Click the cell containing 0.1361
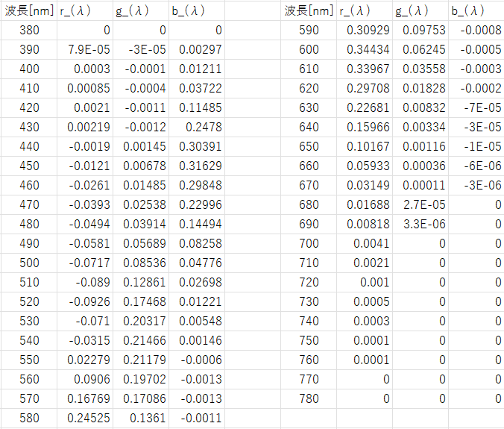 pyautogui.click(x=141, y=419)
